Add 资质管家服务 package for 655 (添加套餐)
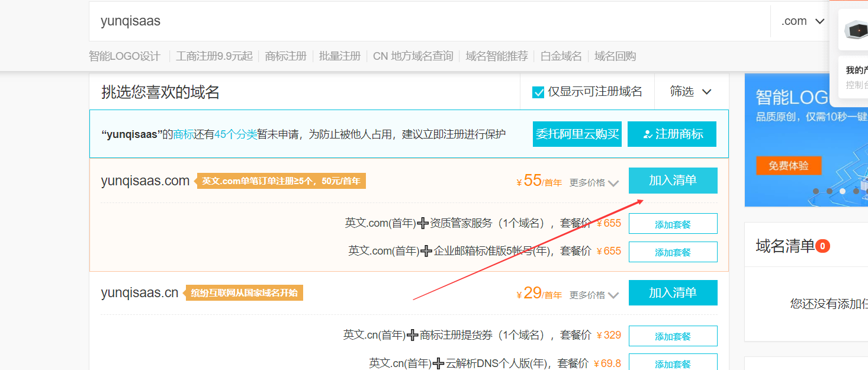The image size is (868, 370). [x=673, y=224]
